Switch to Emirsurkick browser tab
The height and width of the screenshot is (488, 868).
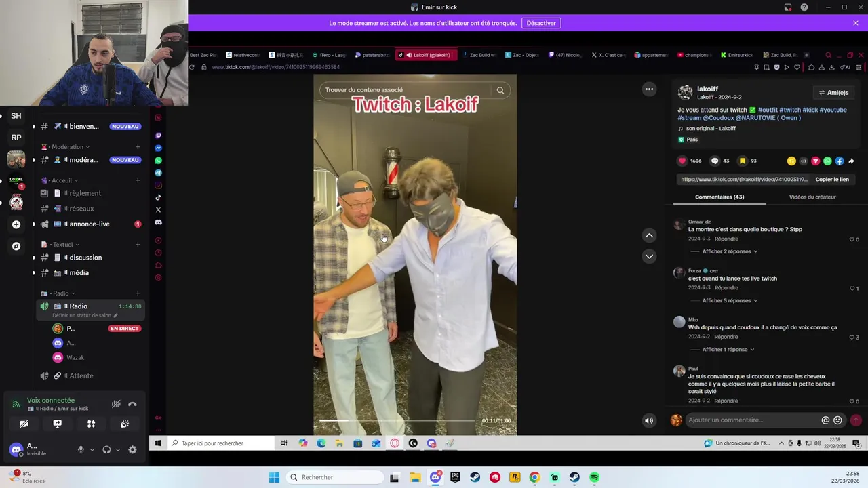(x=736, y=55)
